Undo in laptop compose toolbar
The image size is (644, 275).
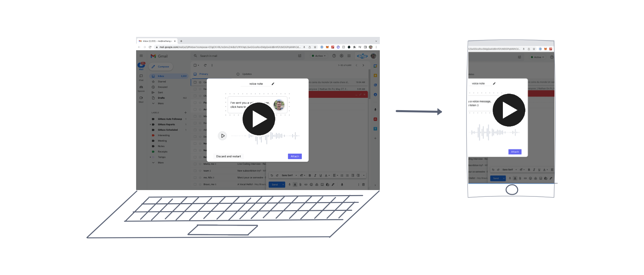point(272,175)
